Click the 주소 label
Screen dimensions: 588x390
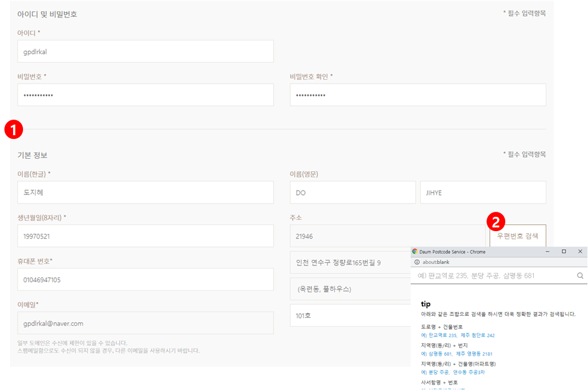tap(296, 217)
